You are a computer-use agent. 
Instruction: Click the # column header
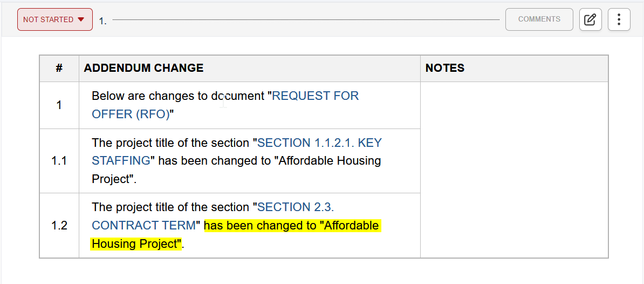(59, 68)
